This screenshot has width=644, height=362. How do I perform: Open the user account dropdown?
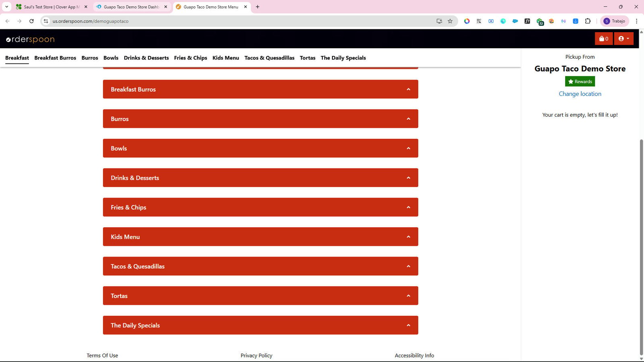coord(624,39)
